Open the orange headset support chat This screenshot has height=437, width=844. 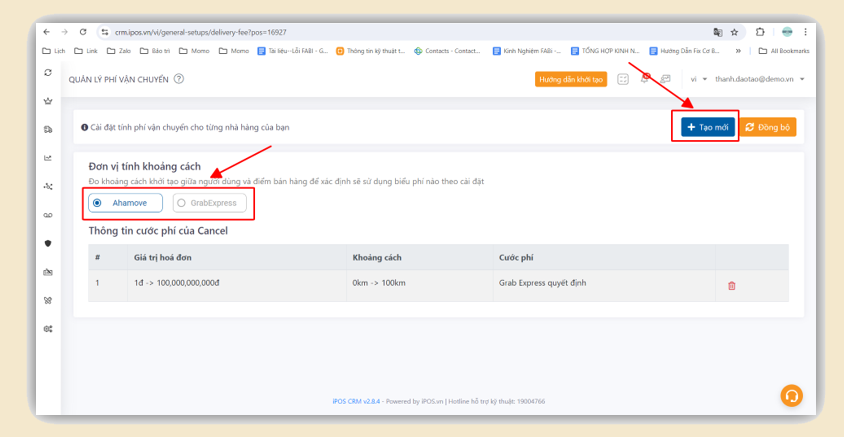[x=791, y=395]
